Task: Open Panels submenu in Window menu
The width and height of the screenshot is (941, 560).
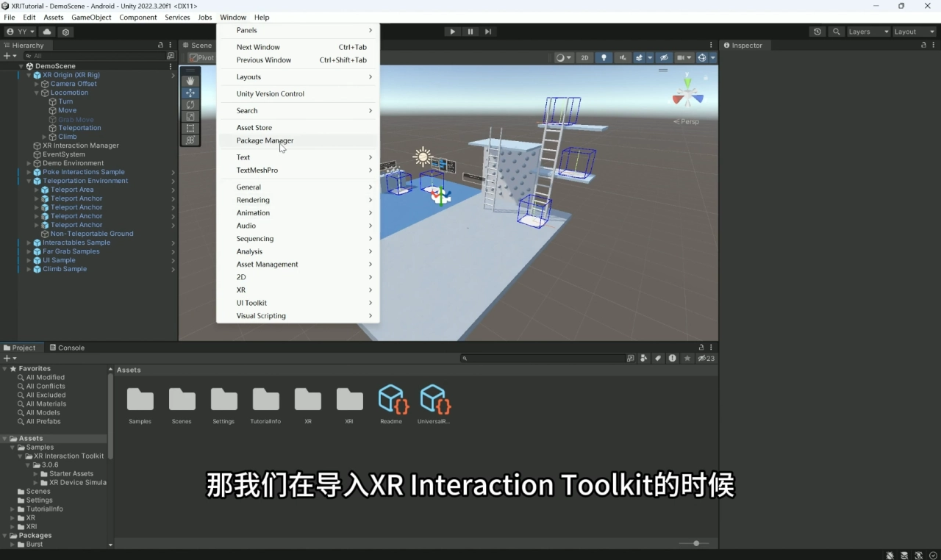Action: (298, 30)
